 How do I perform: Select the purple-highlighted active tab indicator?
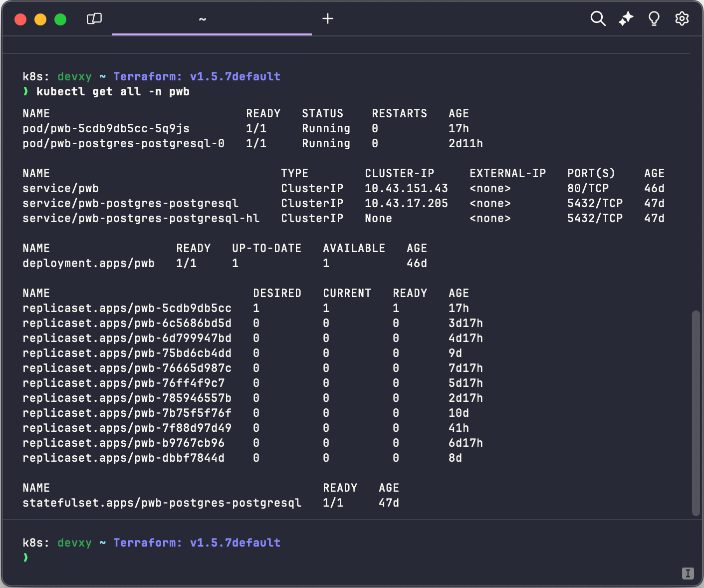pos(212,34)
